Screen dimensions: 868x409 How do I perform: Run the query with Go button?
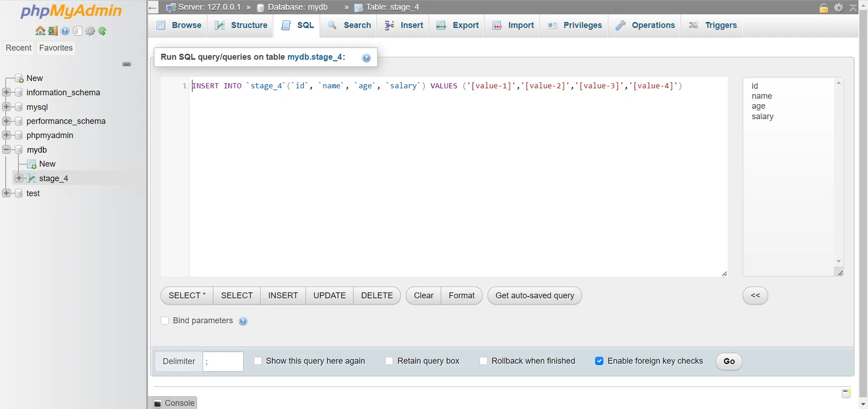tap(729, 362)
